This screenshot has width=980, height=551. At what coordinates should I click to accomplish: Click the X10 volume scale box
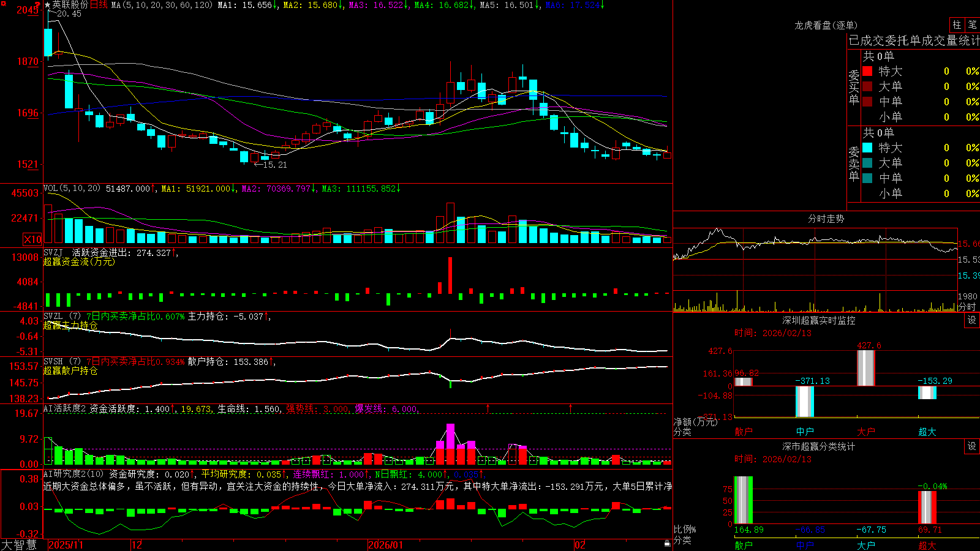33,239
